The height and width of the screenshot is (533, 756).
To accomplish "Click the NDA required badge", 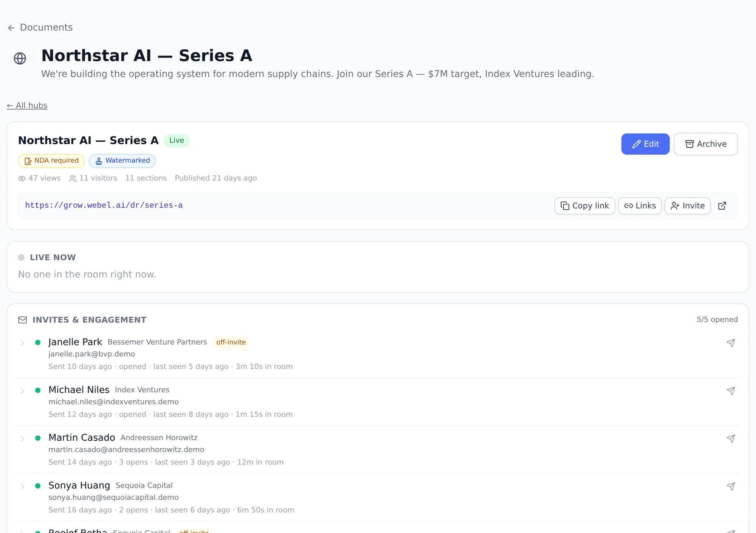I will click(51, 161).
